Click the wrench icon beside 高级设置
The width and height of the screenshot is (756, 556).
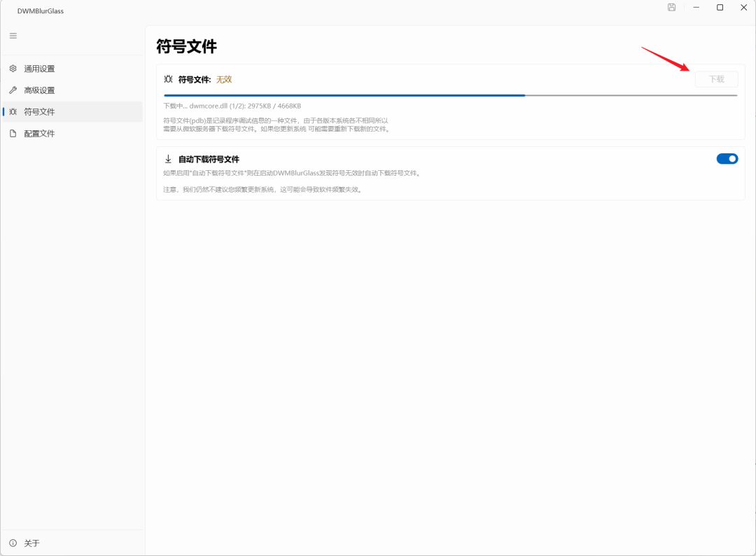click(x=12, y=90)
